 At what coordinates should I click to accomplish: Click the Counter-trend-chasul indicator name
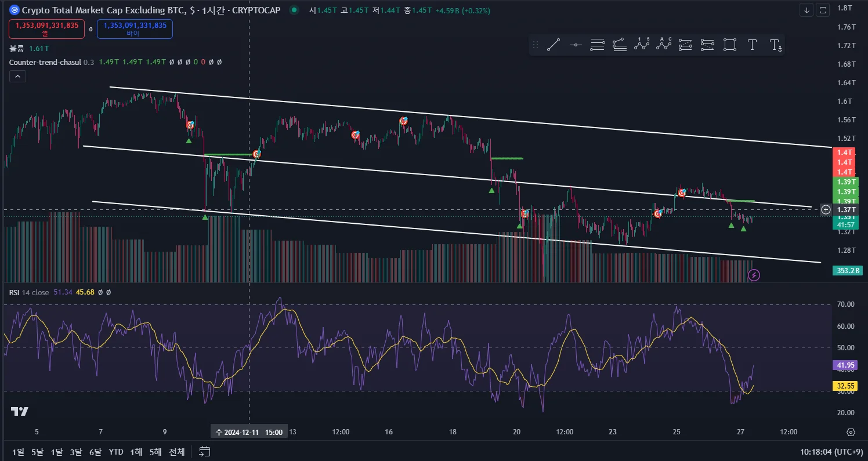pos(45,62)
